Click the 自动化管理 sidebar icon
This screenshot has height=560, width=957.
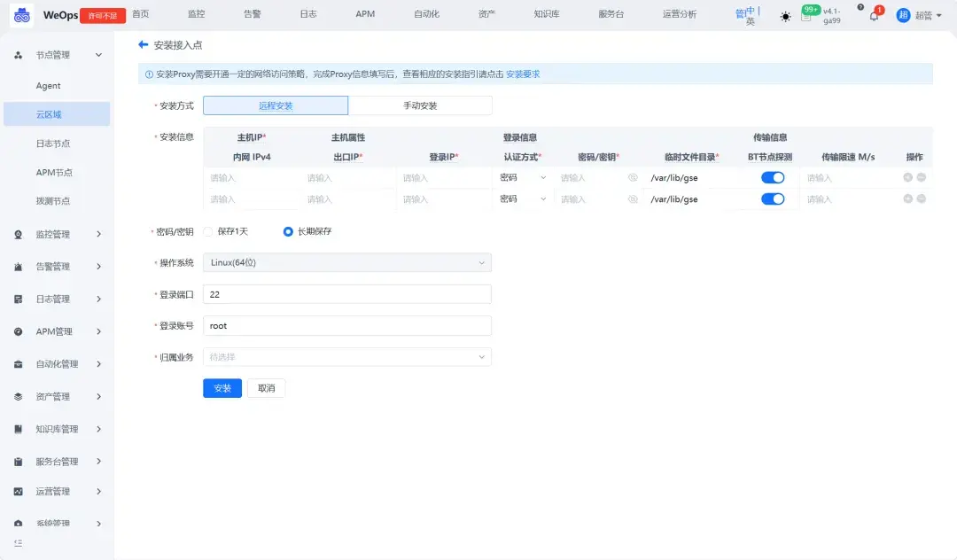coord(19,364)
